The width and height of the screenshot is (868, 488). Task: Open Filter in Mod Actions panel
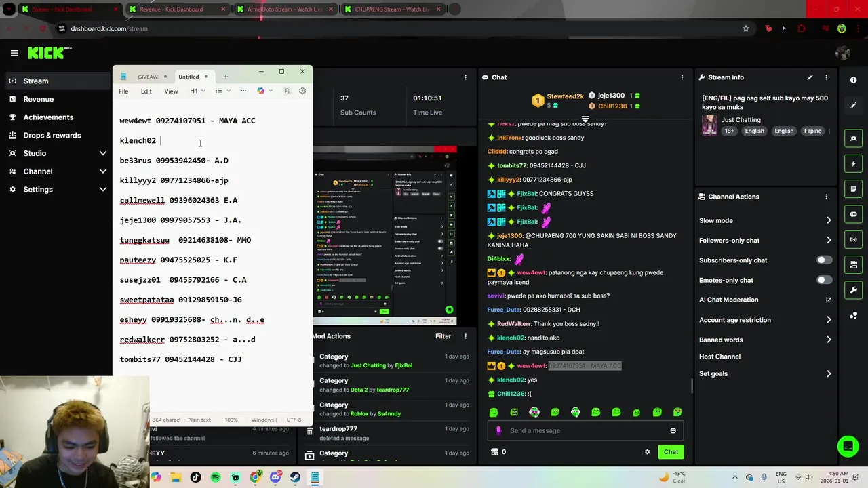[x=443, y=336]
